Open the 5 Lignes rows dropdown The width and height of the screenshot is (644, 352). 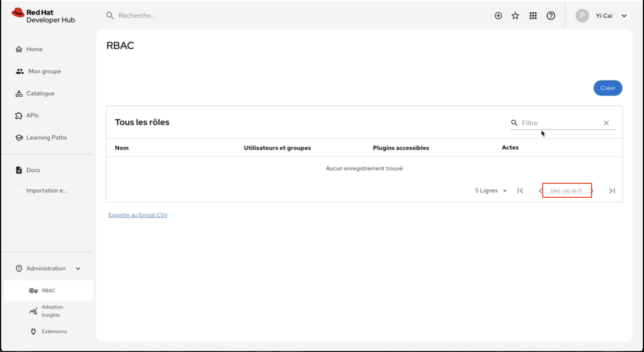coord(491,191)
